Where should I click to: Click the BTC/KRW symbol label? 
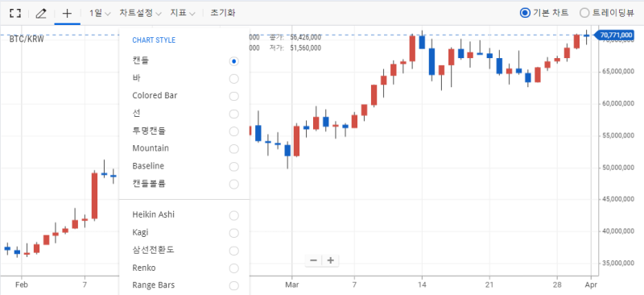click(x=27, y=39)
